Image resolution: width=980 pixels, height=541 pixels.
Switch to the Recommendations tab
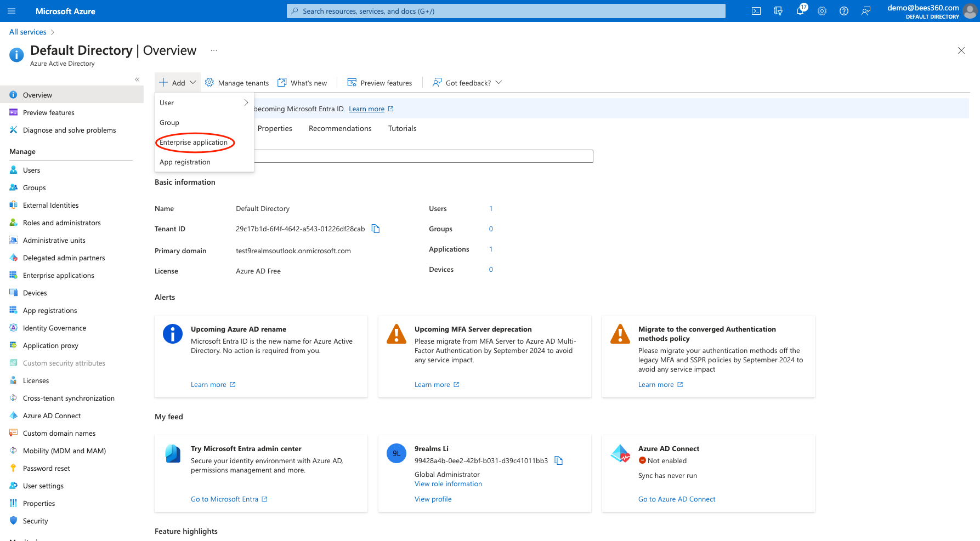pos(340,128)
